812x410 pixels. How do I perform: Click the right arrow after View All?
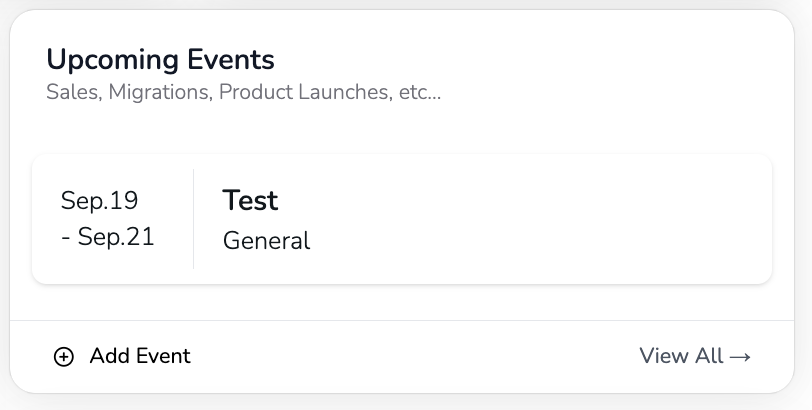click(740, 357)
